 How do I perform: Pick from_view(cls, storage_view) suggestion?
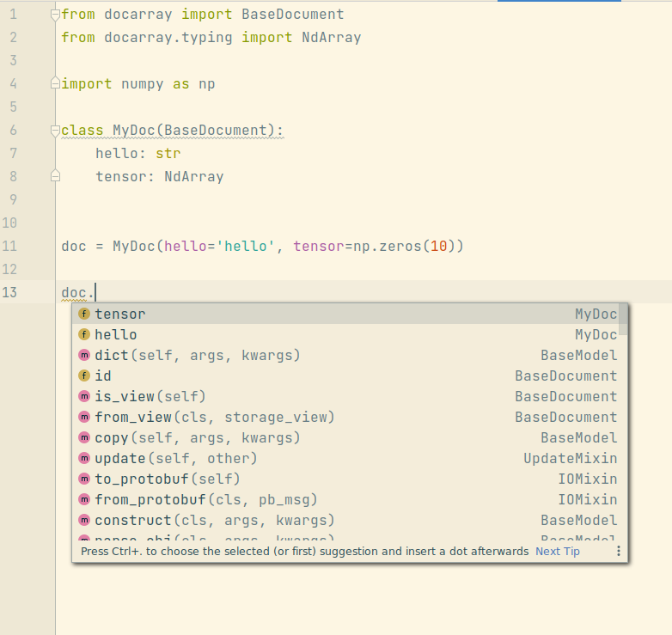pos(349,417)
